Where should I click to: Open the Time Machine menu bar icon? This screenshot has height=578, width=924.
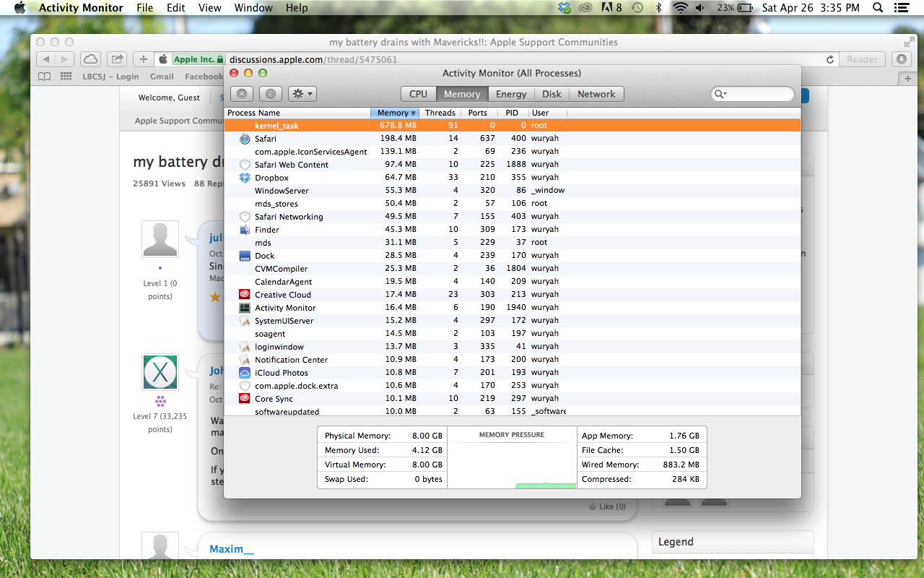[637, 8]
